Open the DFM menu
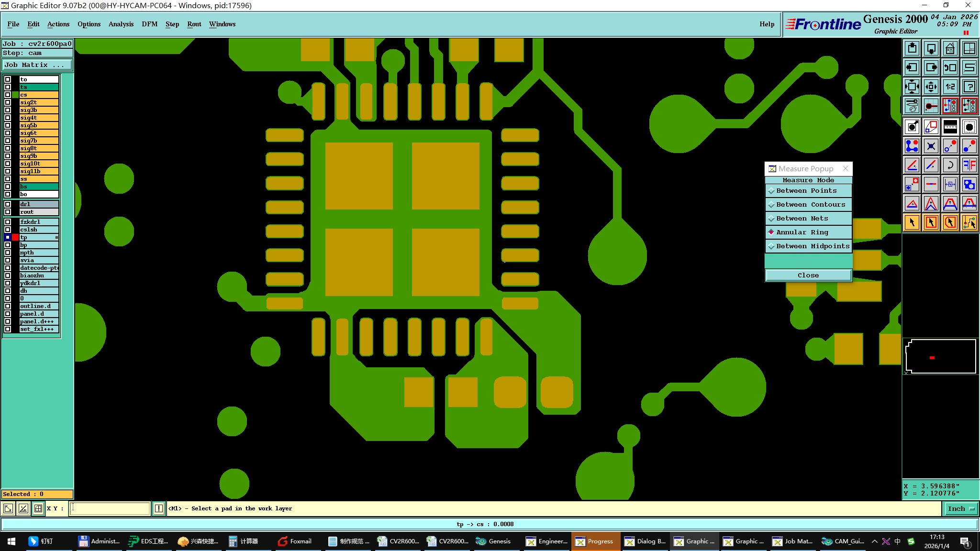 pyautogui.click(x=149, y=24)
